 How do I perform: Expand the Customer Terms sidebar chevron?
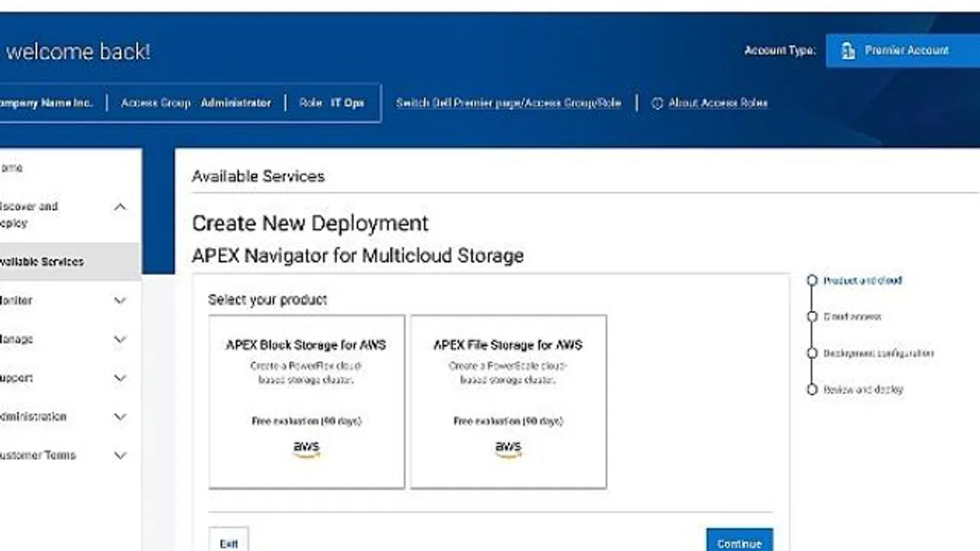(120, 455)
